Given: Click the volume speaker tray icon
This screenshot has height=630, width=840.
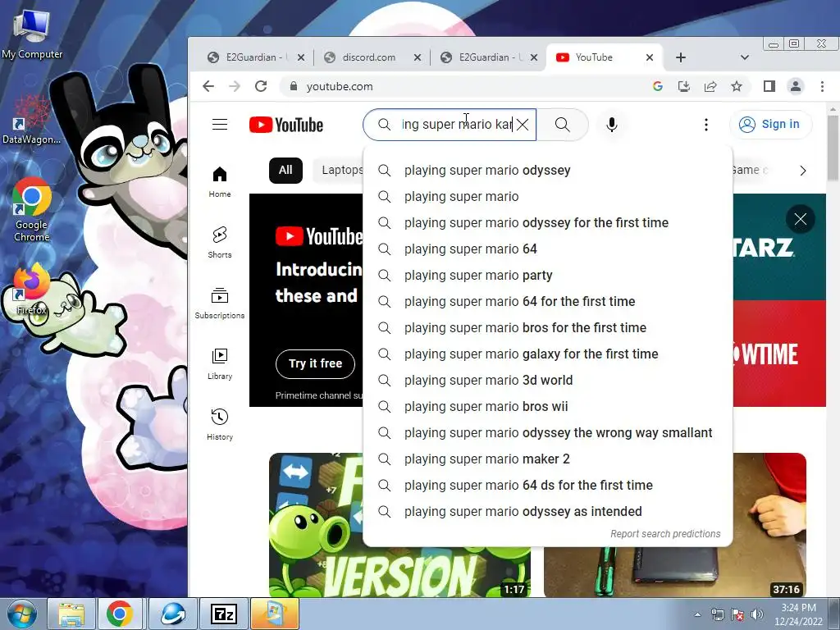Looking at the screenshot, I should click(x=757, y=614).
